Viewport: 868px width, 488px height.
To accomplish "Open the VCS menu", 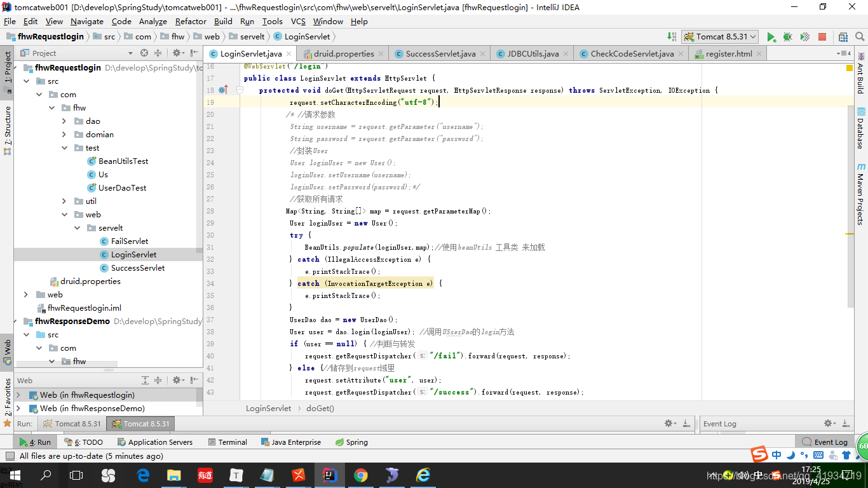I will click(x=298, y=21).
